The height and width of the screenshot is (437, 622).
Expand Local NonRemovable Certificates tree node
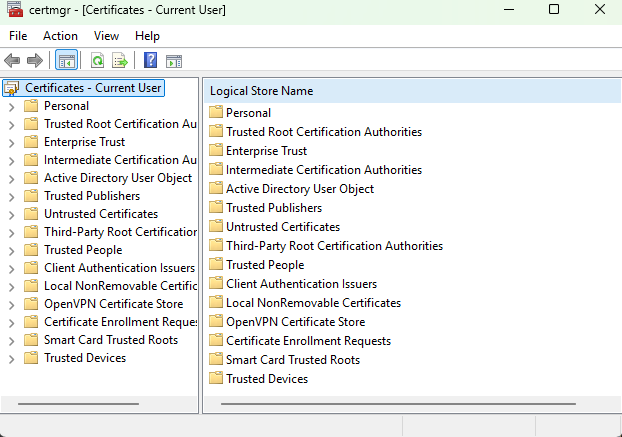(x=12, y=287)
